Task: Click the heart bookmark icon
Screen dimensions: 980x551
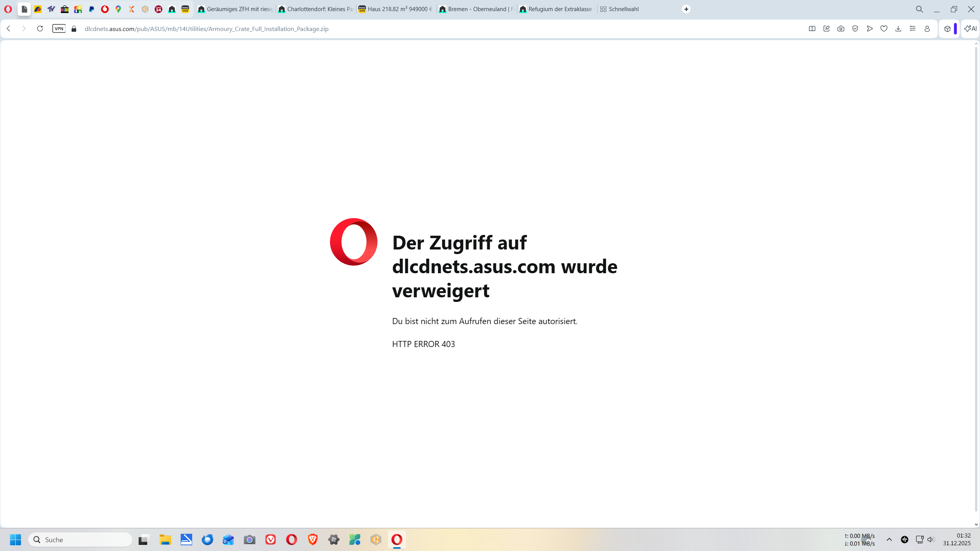Action: pyautogui.click(x=884, y=29)
